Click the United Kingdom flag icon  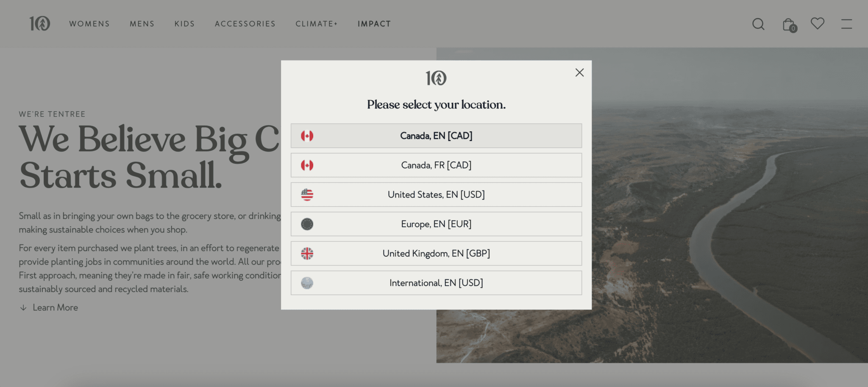point(306,253)
